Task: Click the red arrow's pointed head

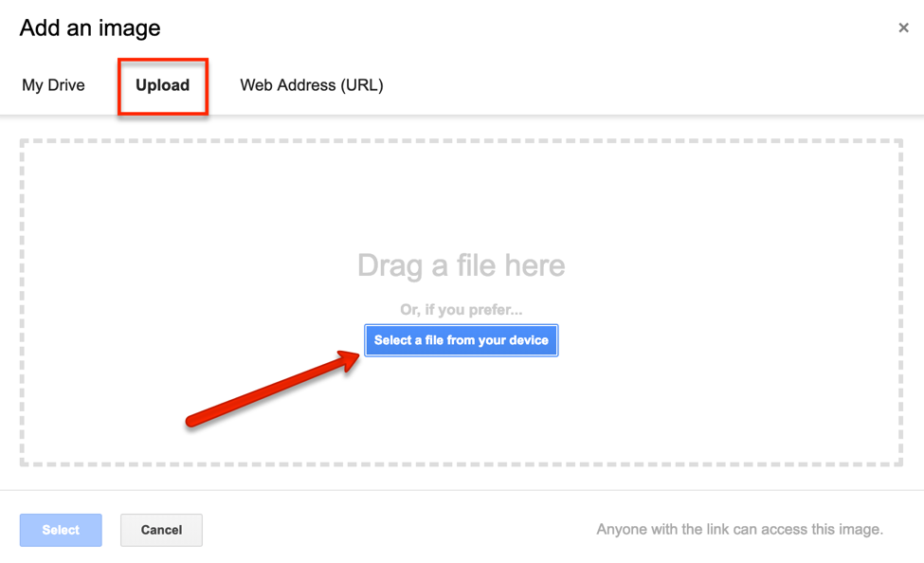Action: coord(351,359)
